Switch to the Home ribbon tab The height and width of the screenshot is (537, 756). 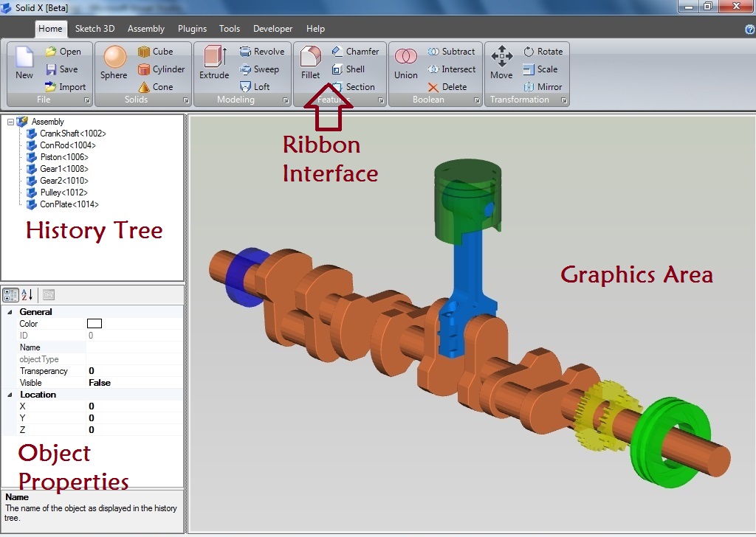pyautogui.click(x=51, y=29)
